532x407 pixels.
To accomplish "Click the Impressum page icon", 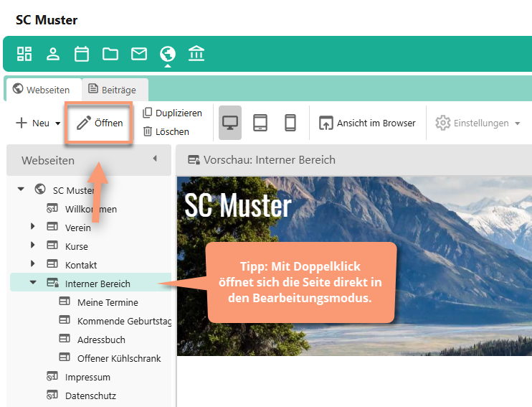I will (x=52, y=376).
